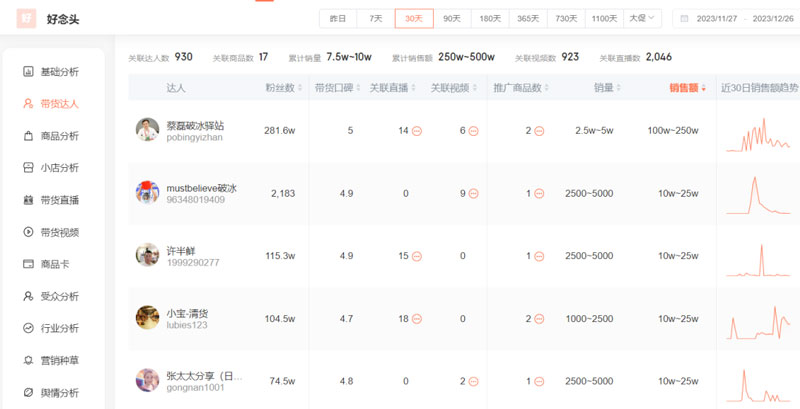Sort by 销售额 column header

687,88
